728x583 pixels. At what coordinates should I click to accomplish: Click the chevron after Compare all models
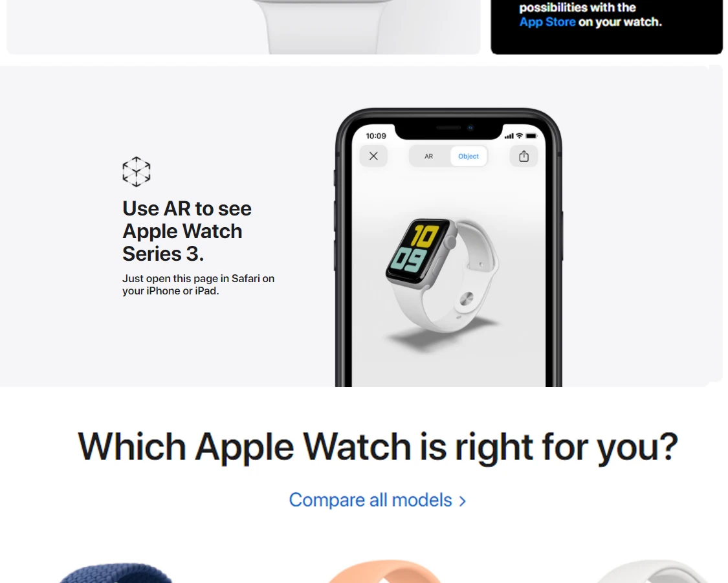462,501
